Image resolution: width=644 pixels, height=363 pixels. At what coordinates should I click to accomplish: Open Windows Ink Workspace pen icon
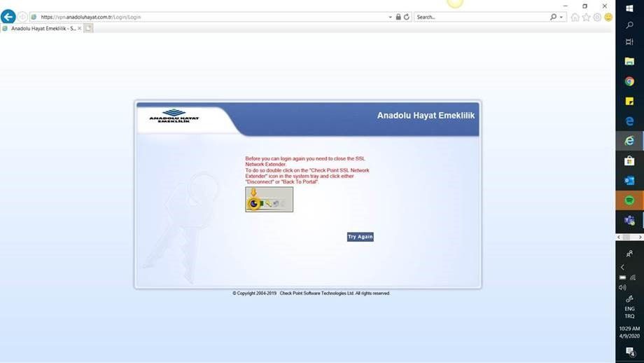(629, 299)
